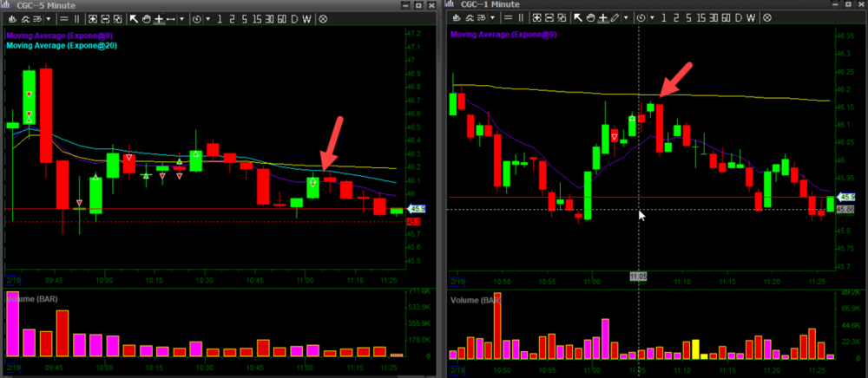Click the horizontal lines icon in 1 Minute toolbar

[509, 17]
